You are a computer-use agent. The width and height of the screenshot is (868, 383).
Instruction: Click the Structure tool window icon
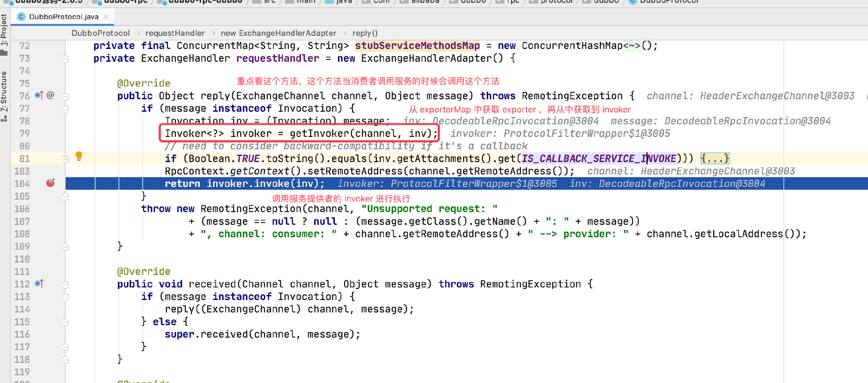(4, 119)
